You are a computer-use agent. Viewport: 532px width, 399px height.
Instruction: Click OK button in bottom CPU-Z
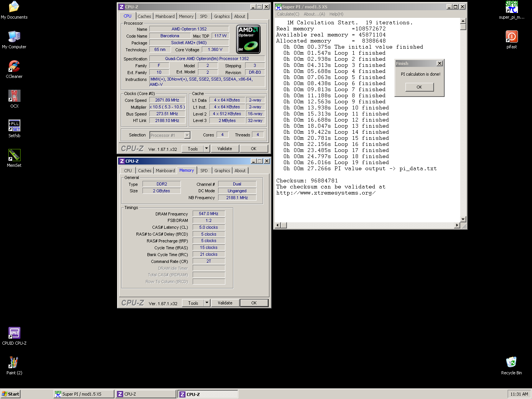pos(254,303)
